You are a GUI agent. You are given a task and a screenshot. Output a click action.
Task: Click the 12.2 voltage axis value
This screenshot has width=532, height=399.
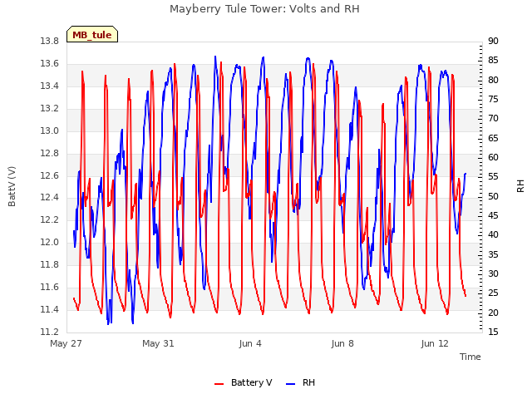pos(50,219)
